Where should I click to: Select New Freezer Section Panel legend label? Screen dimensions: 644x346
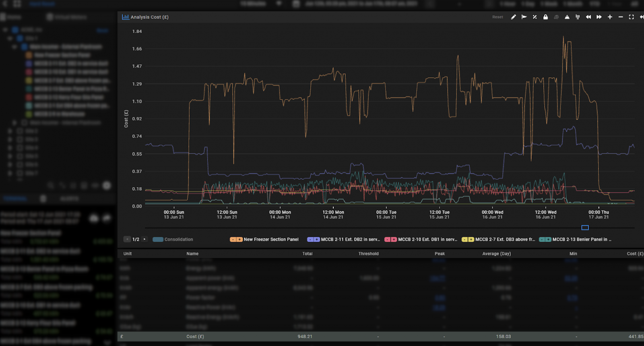(271, 239)
